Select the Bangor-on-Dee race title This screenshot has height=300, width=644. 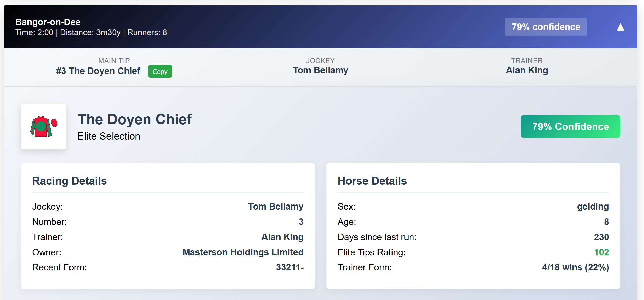(x=48, y=22)
